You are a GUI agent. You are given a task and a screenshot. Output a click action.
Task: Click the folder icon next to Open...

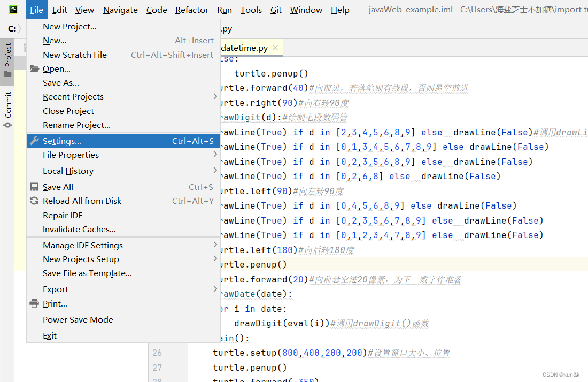click(34, 68)
